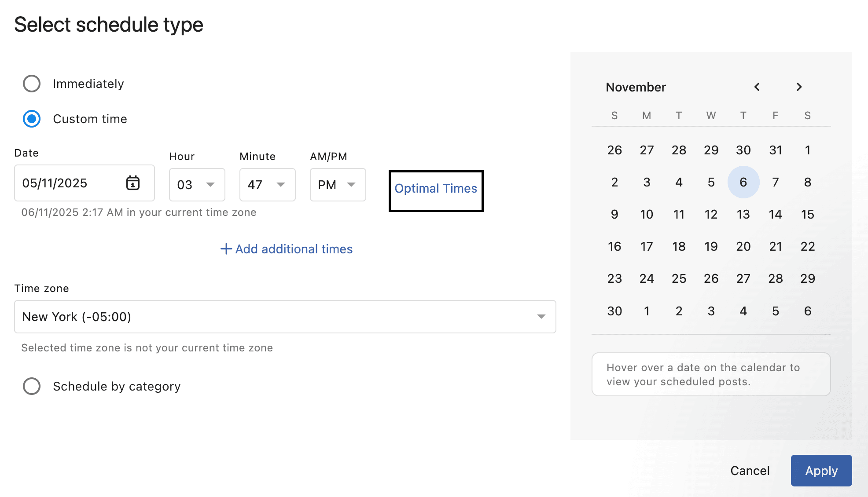The height and width of the screenshot is (497, 868).
Task: Open the Hour dropdown showing 03
Action: point(197,185)
